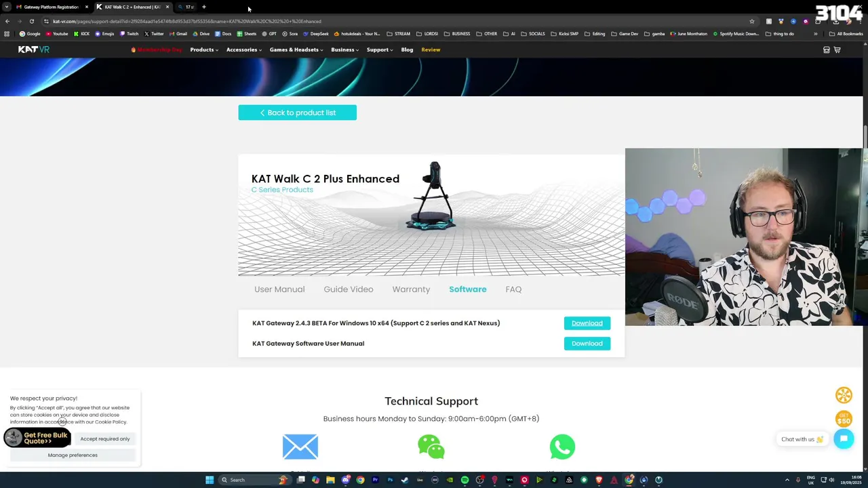868x488 pixels.
Task: Expand the Accessories dropdown menu
Action: coord(244,49)
